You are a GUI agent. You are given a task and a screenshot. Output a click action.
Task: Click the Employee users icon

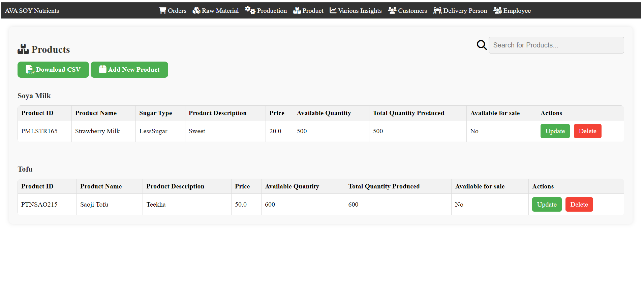(497, 10)
